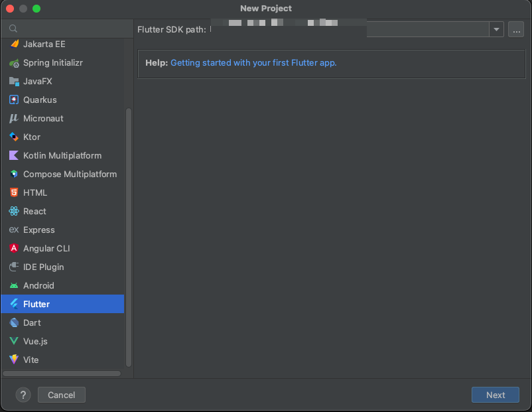Select Ktor project generator
The width and height of the screenshot is (532, 412).
[63, 137]
